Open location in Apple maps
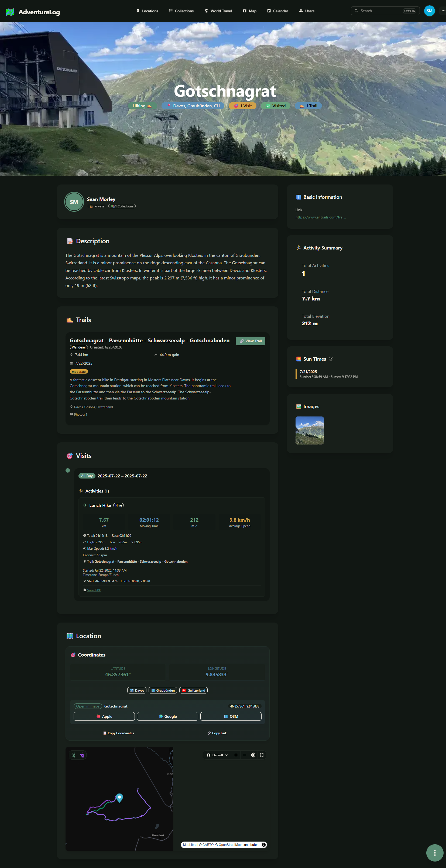This screenshot has width=446, height=868. pos(104,716)
